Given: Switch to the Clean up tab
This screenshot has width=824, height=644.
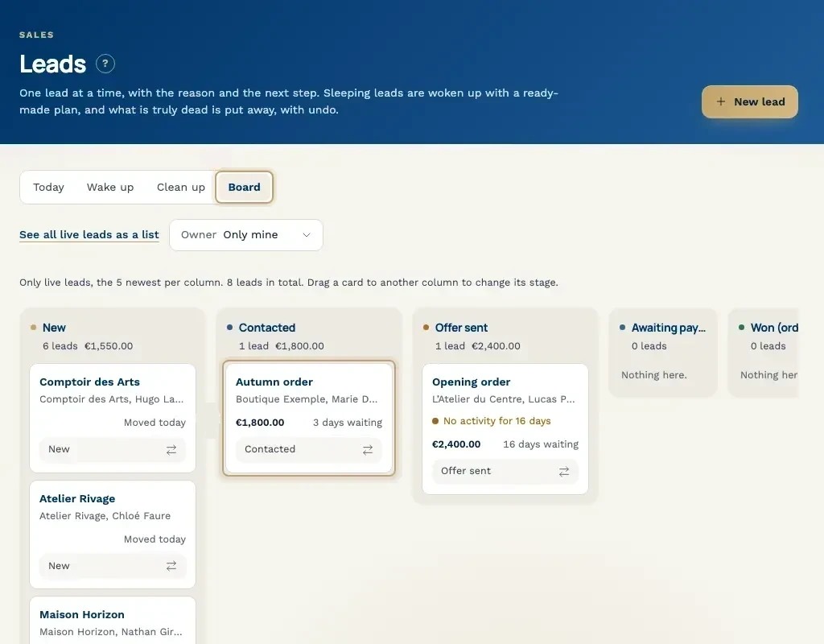Looking at the screenshot, I should [181, 187].
